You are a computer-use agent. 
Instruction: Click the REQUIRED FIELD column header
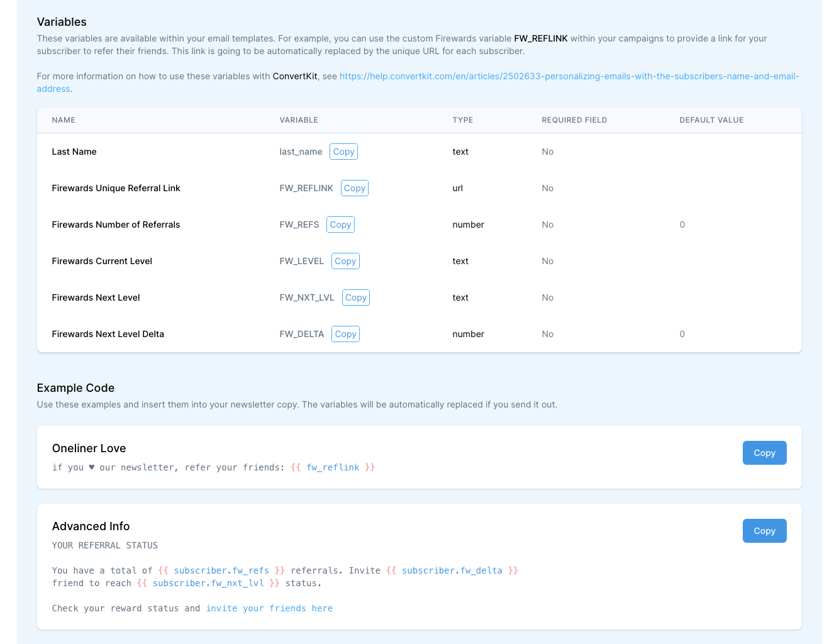pos(574,120)
